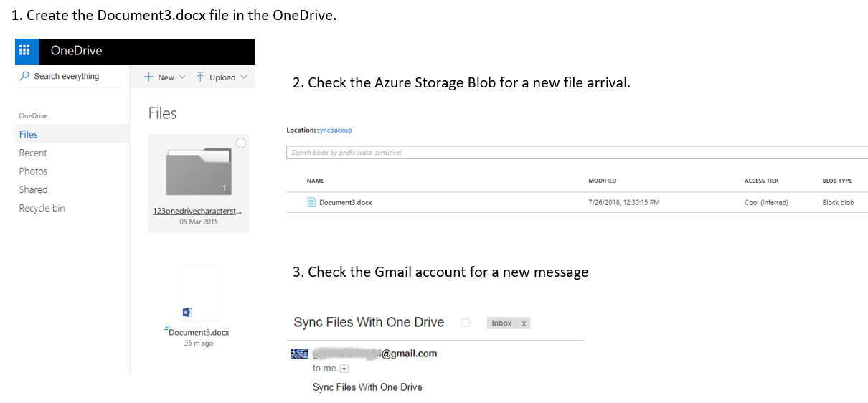868x403 pixels.
Task: Open Photos in the OneDrive sidebar
Action: coord(33,171)
